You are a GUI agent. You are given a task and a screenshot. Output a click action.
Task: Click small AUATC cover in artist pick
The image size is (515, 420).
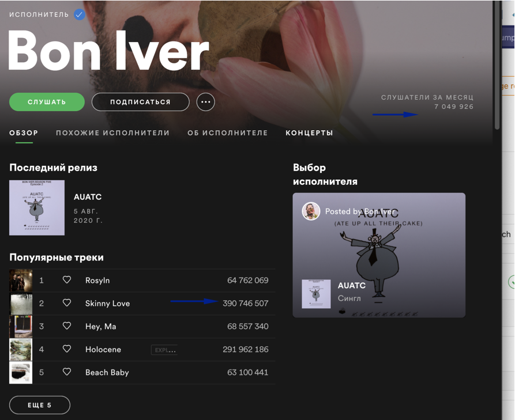click(316, 294)
